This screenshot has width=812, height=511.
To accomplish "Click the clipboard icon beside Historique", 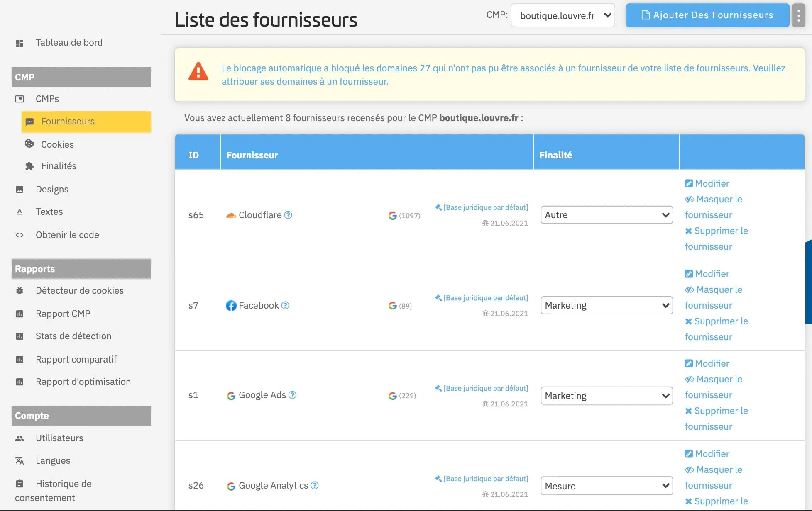I will click(20, 484).
